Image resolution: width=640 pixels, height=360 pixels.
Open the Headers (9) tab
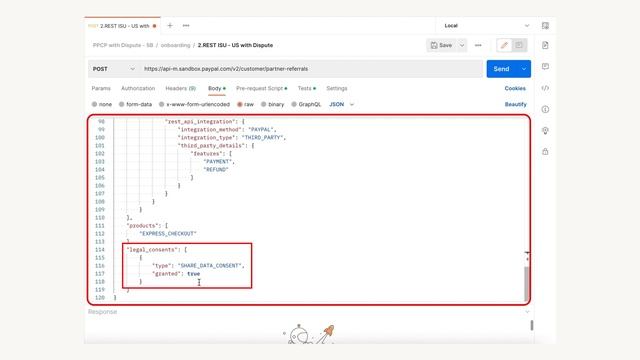pos(180,88)
